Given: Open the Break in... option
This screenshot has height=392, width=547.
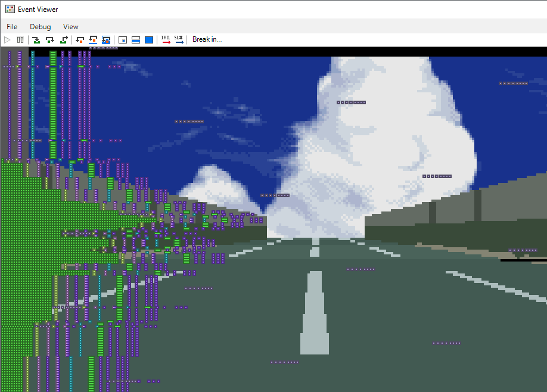Looking at the screenshot, I should 207,39.
